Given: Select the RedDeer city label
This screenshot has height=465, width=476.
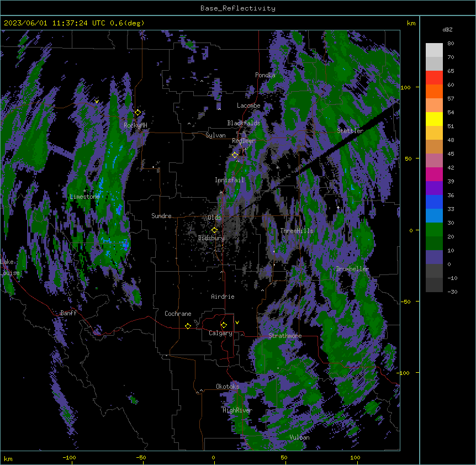Looking at the screenshot, I should [x=244, y=141].
